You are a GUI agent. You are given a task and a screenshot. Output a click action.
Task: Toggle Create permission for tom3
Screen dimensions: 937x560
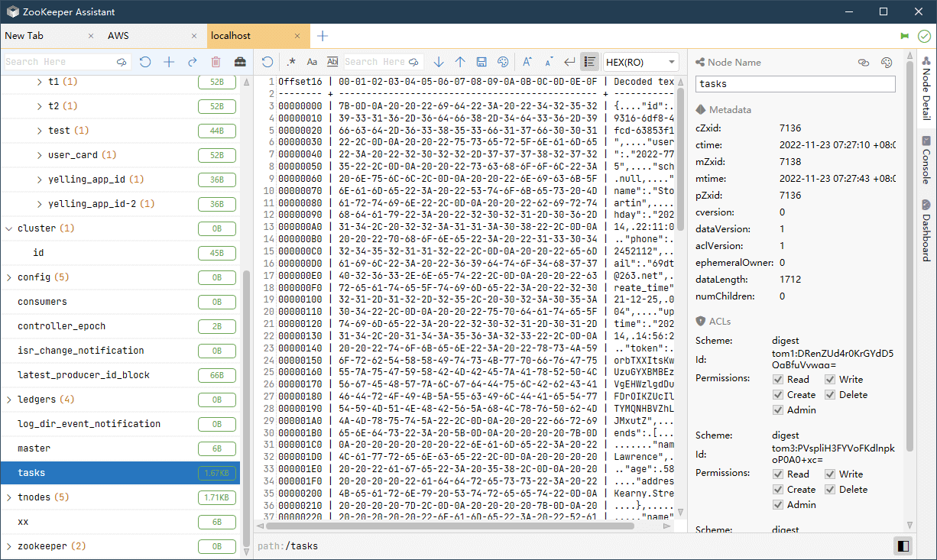778,490
